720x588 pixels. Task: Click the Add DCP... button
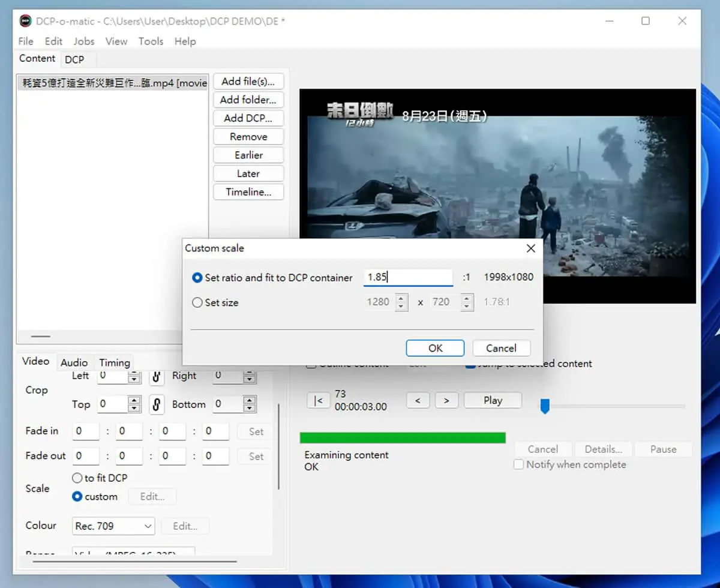tap(248, 118)
